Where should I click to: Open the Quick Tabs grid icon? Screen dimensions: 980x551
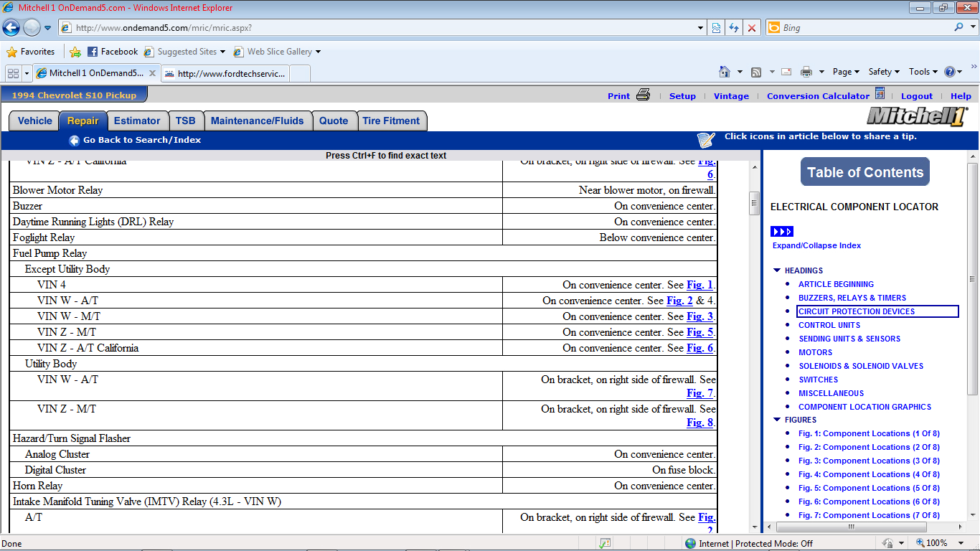click(x=14, y=73)
